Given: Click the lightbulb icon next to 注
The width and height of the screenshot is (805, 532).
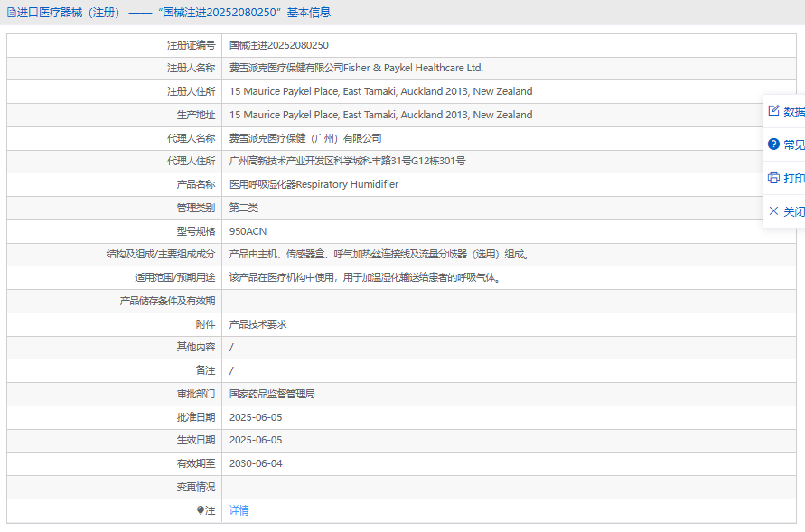Looking at the screenshot, I should [x=201, y=511].
